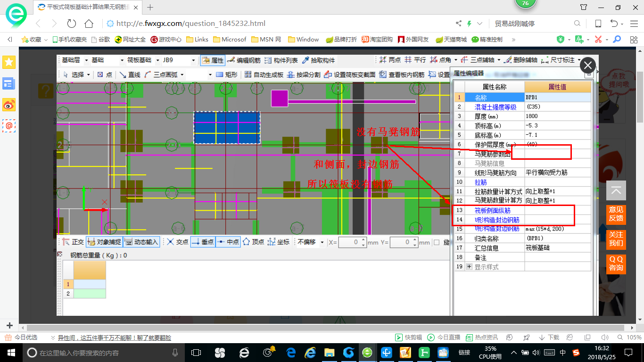Click the undo closed tab icon
Image resolution: width=644 pixels, height=362 pixels.
point(614,24)
